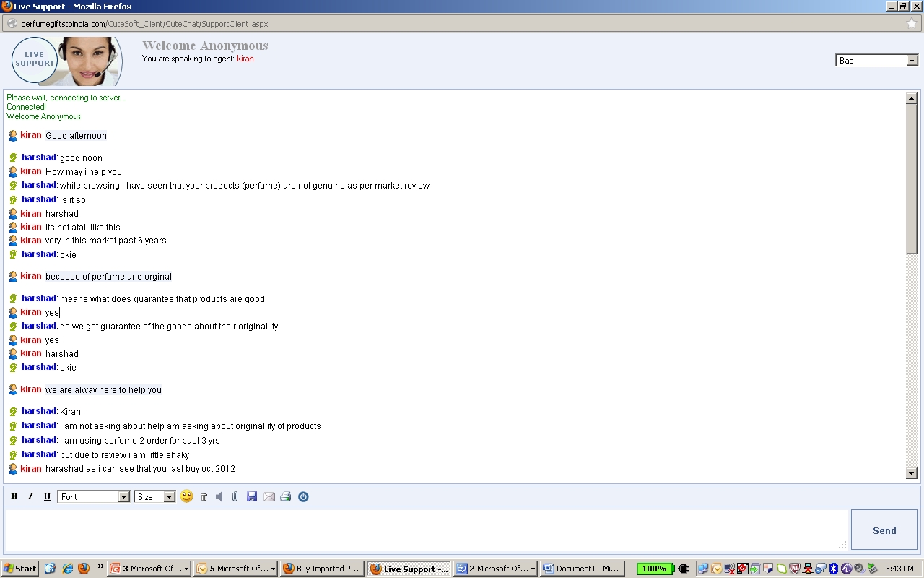Image resolution: width=924 pixels, height=578 pixels.
Task: Click the trash icon to clear chat
Action: pyautogui.click(x=204, y=497)
